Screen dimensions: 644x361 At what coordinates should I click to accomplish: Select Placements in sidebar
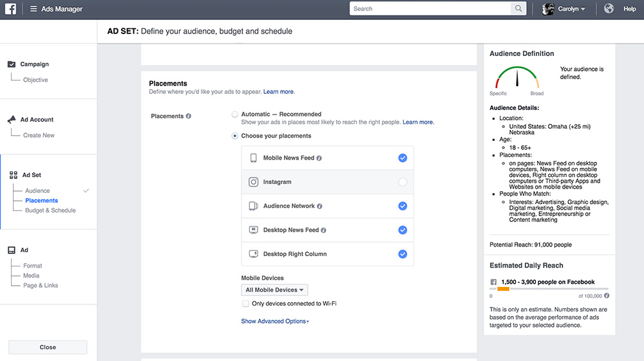(x=41, y=200)
